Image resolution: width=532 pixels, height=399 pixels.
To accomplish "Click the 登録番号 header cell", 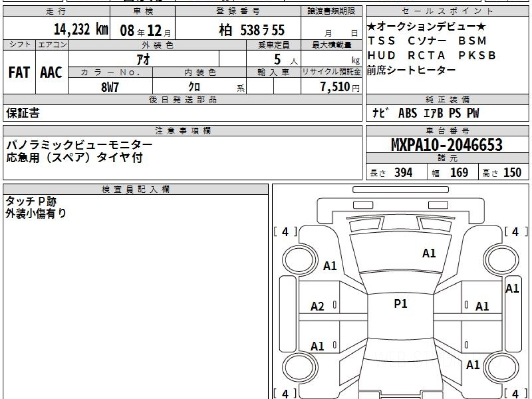I will point(238,12).
